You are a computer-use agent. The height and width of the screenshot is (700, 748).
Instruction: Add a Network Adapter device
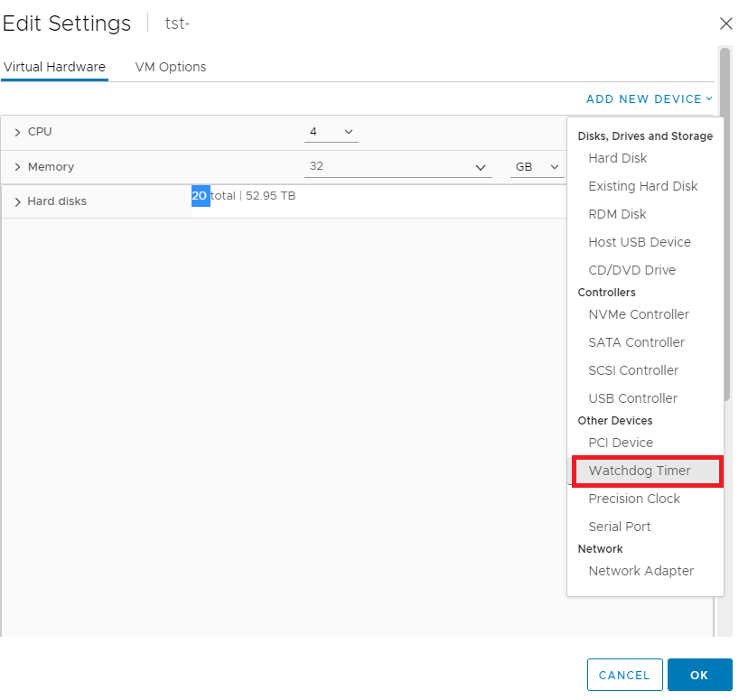640,571
